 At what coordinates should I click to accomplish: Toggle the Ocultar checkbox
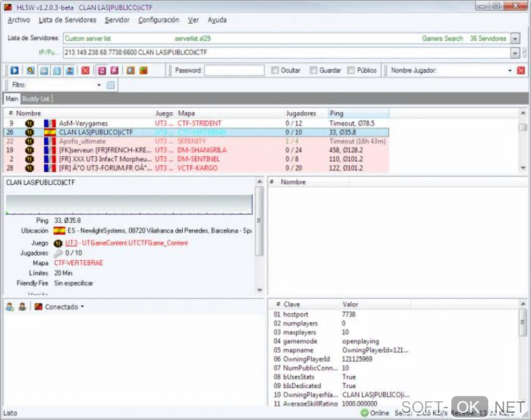(274, 70)
